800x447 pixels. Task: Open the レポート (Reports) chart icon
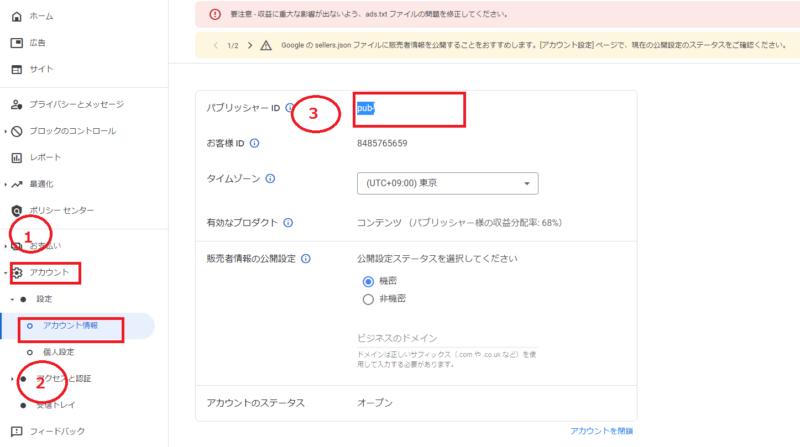pos(16,157)
